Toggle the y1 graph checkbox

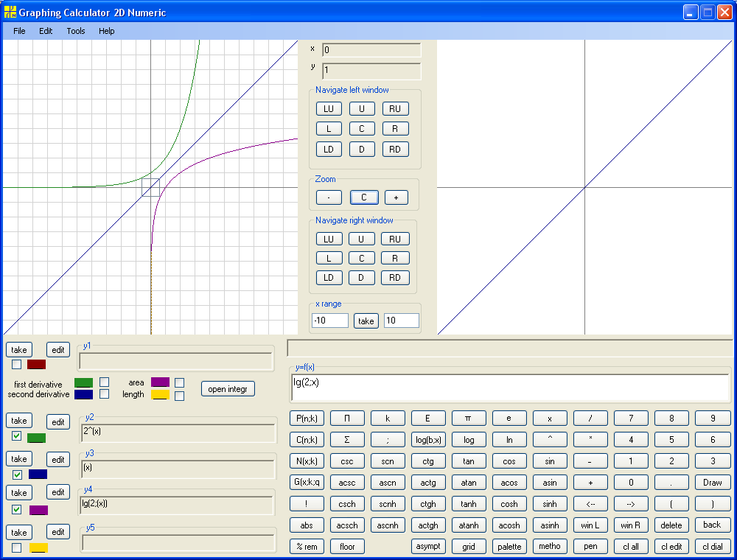[x=16, y=364]
